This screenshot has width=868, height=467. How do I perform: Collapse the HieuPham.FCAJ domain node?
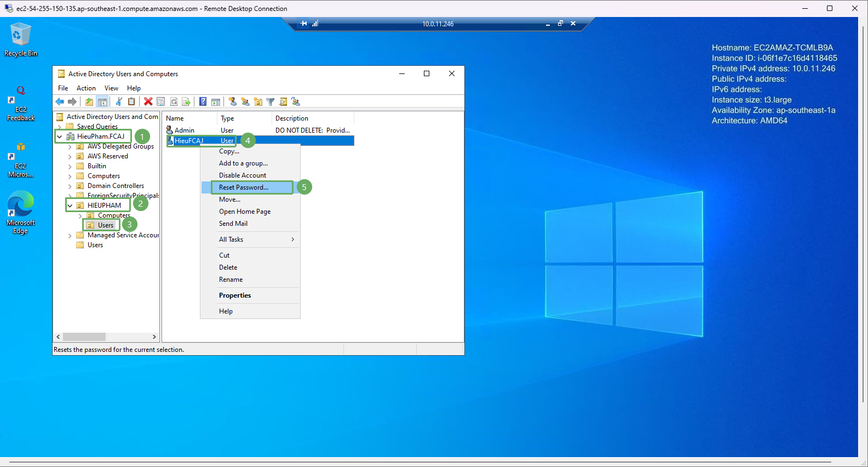[60, 136]
